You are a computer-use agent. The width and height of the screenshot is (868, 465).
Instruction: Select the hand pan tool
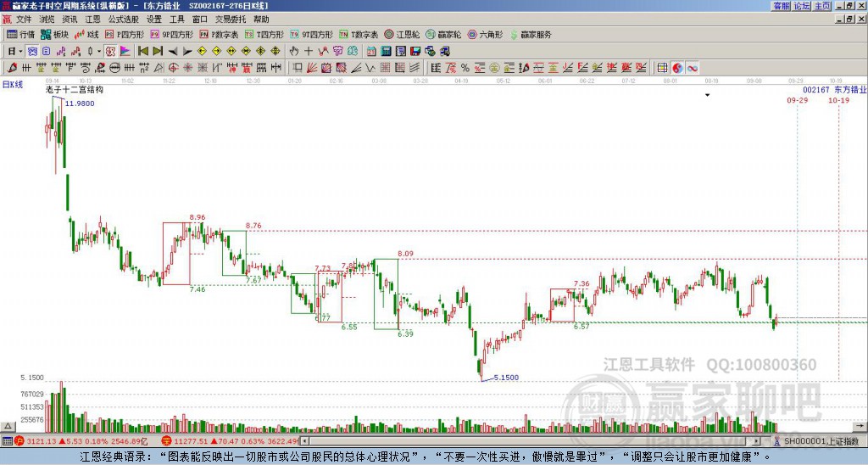coord(294,51)
